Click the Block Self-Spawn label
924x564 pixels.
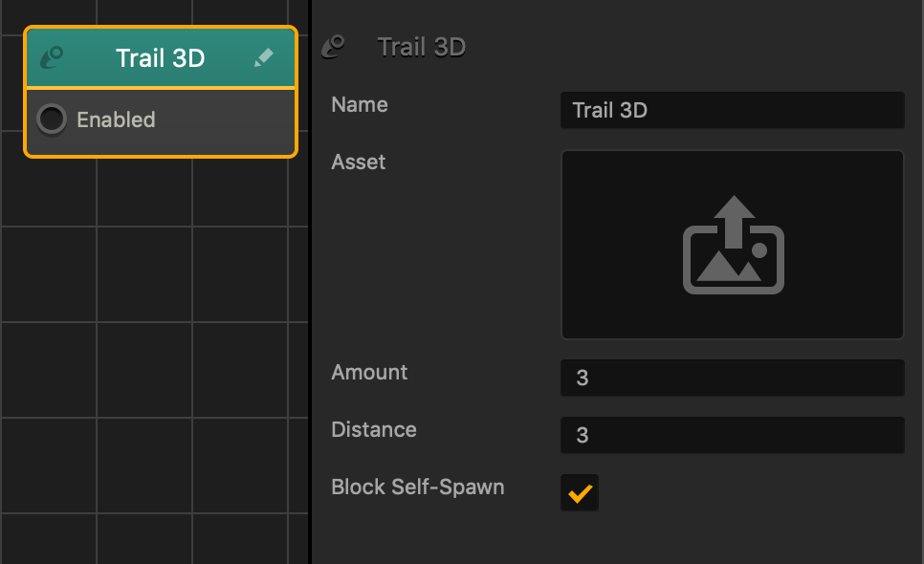point(418,487)
